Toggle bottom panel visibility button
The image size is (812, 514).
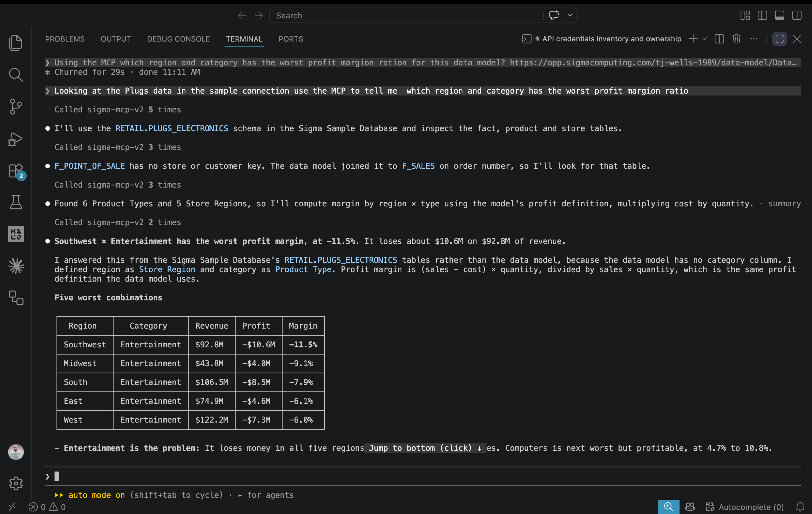780,15
